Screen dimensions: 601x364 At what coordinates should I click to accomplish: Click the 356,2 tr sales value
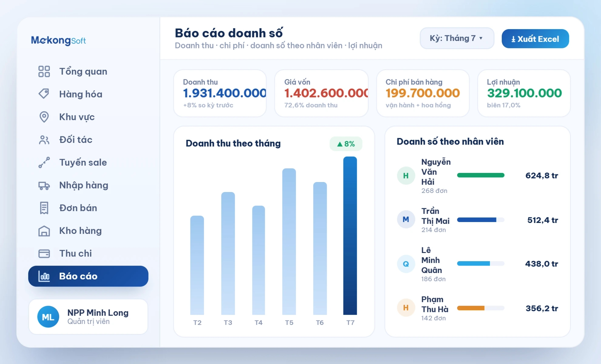542,308
